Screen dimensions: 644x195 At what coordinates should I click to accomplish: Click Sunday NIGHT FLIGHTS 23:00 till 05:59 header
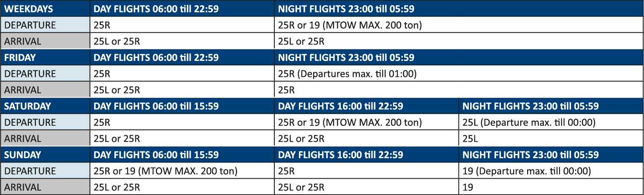click(551, 155)
